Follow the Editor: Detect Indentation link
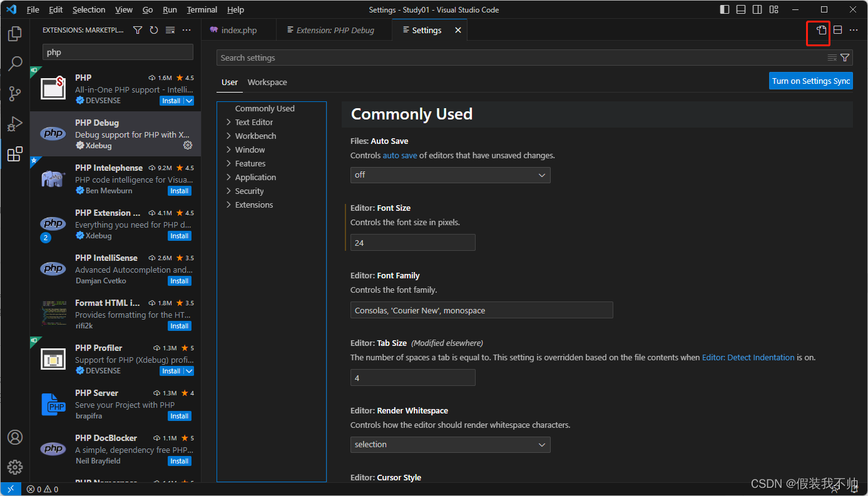This screenshot has width=868, height=496. tap(748, 357)
